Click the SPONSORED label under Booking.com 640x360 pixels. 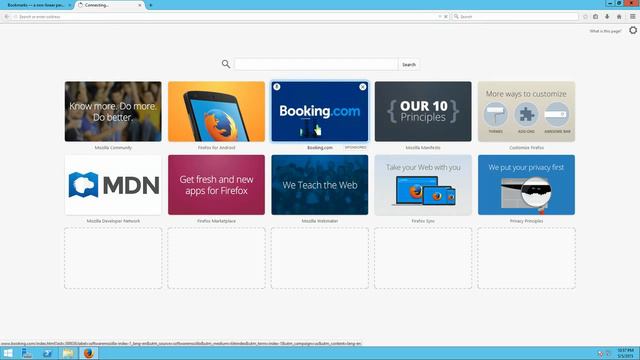pyautogui.click(x=356, y=147)
